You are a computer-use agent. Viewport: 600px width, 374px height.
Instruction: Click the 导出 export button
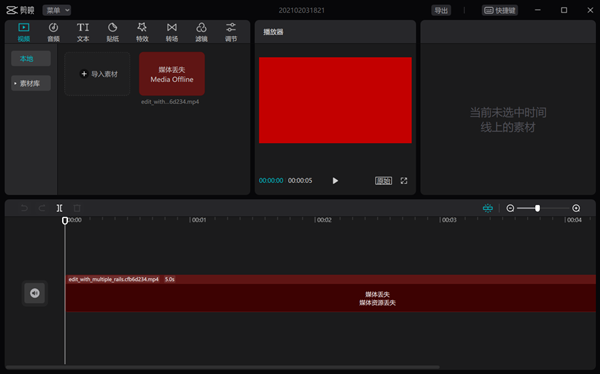coord(441,10)
